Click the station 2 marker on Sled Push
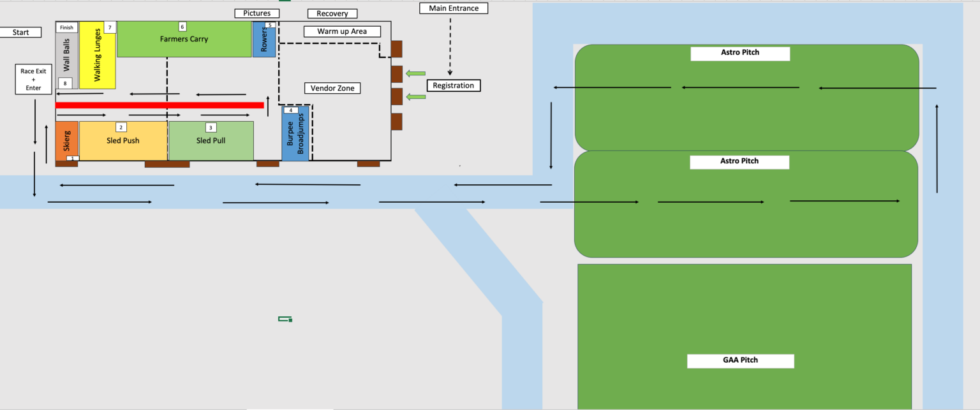The width and height of the screenshot is (980, 410). tap(120, 127)
